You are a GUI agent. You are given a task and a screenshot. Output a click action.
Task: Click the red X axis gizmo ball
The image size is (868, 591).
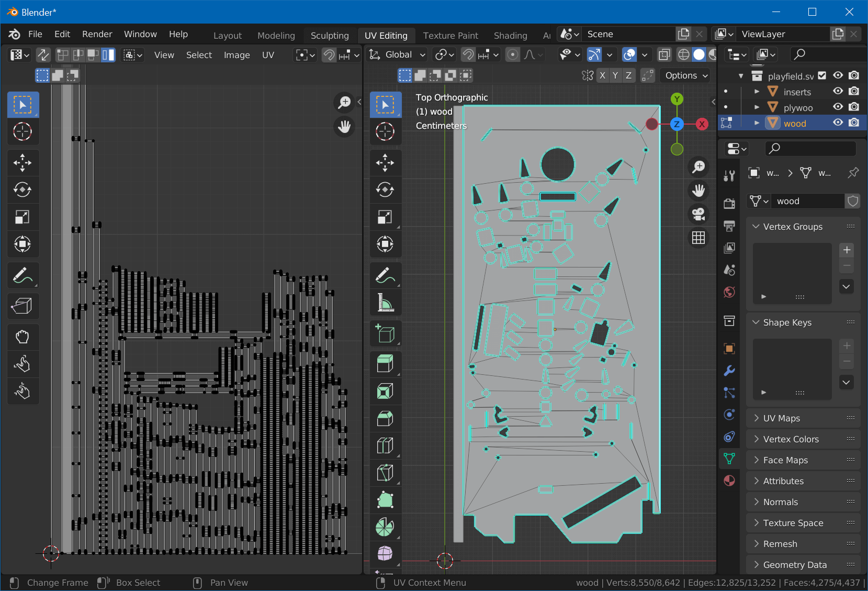(x=702, y=124)
